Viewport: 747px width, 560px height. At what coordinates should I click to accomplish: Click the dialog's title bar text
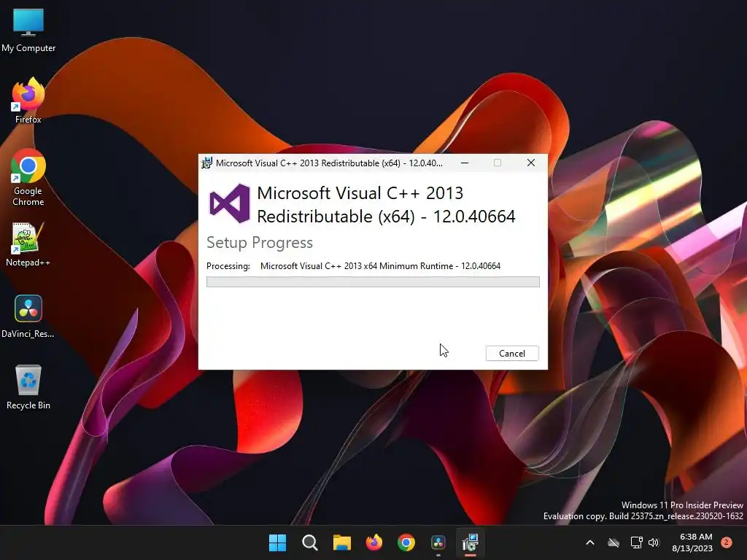(x=329, y=163)
